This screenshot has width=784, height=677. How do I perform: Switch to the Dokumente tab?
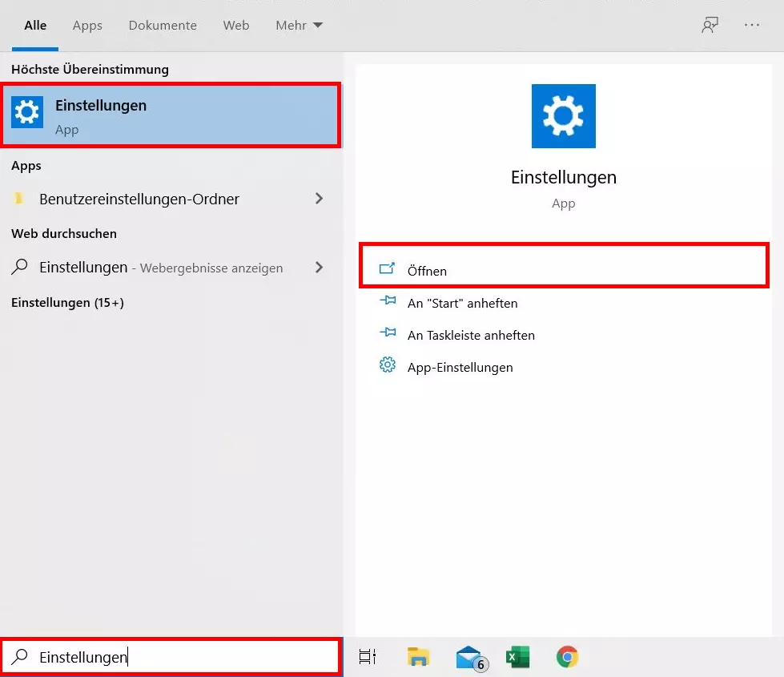(x=163, y=25)
